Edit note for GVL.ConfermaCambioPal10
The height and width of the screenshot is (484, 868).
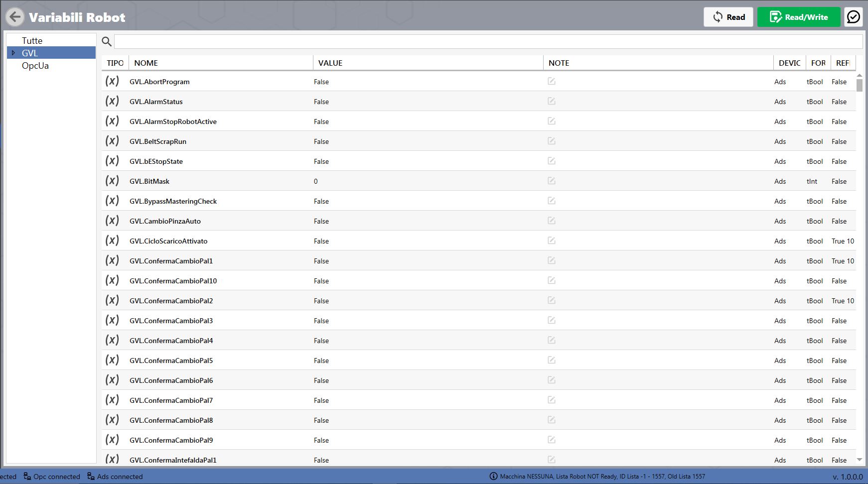click(x=552, y=280)
